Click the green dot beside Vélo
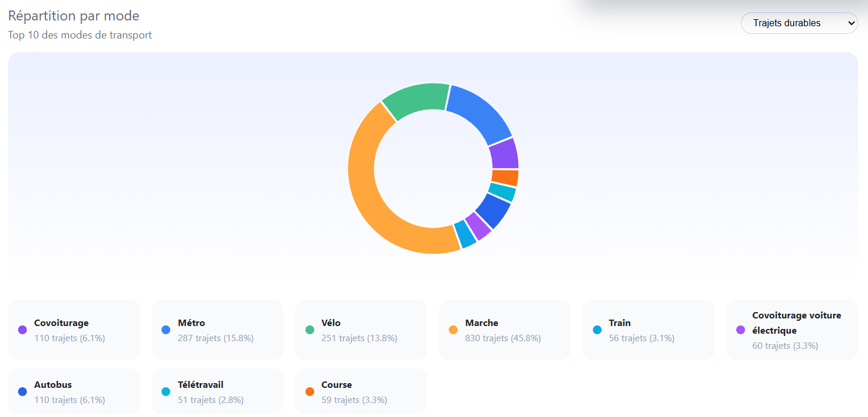This screenshot has height=417, width=868. tap(310, 330)
